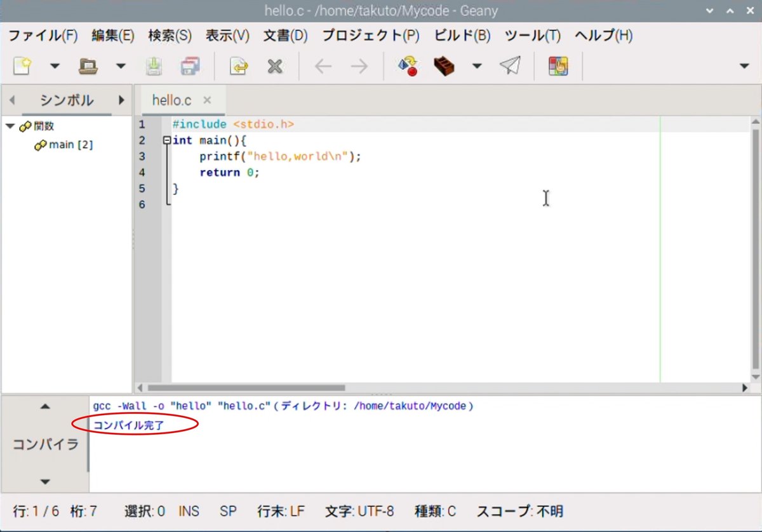Click the 行末: LF status entry
The height and width of the screenshot is (532, 762).
click(281, 511)
